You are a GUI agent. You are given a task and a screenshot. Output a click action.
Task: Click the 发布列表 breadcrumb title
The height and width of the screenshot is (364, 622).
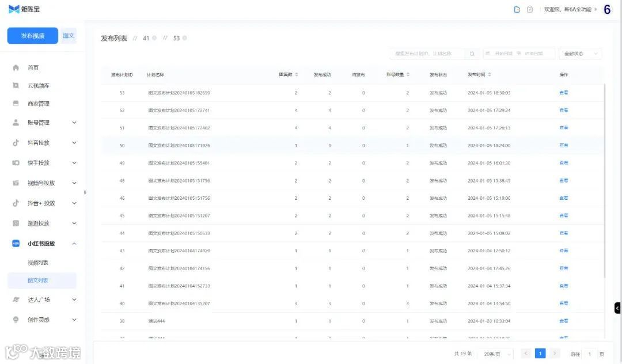114,39
